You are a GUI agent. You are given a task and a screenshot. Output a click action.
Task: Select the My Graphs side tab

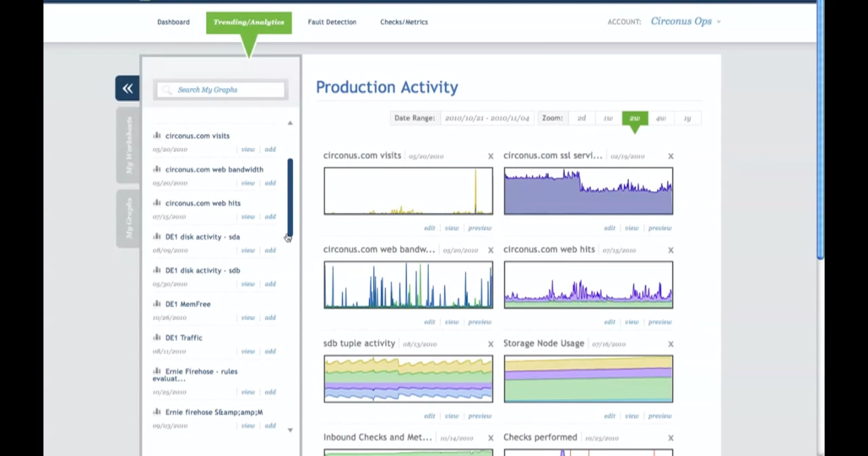click(x=128, y=218)
